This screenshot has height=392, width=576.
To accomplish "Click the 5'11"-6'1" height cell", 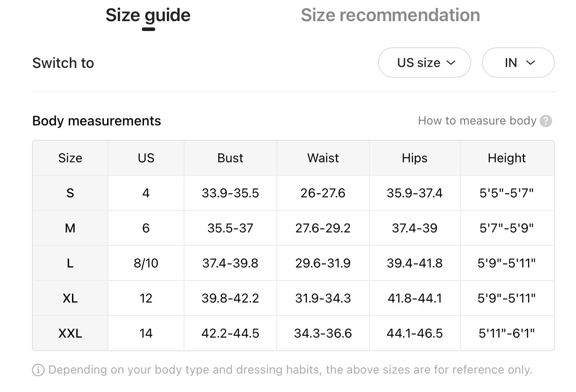I will pos(507,333).
